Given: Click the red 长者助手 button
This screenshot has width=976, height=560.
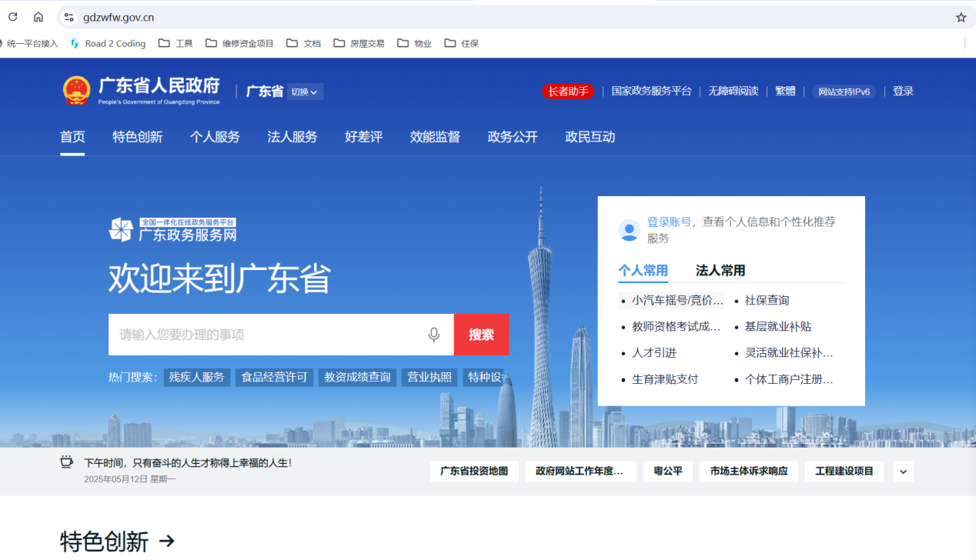Looking at the screenshot, I should pos(568,92).
